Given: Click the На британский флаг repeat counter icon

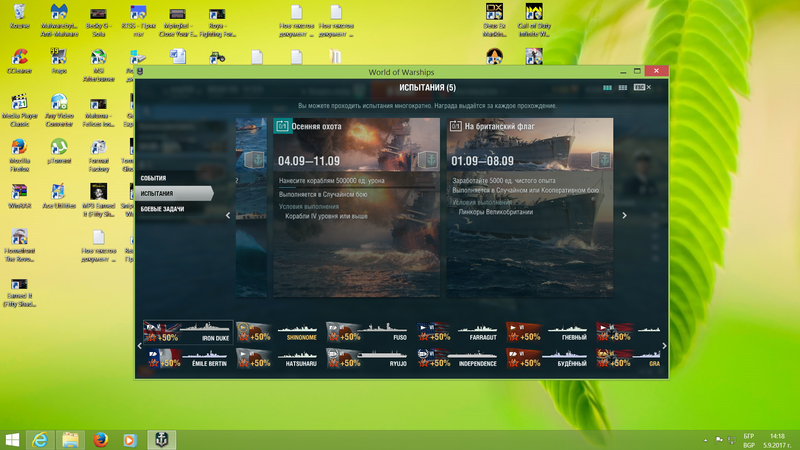Looking at the screenshot, I should [x=456, y=126].
